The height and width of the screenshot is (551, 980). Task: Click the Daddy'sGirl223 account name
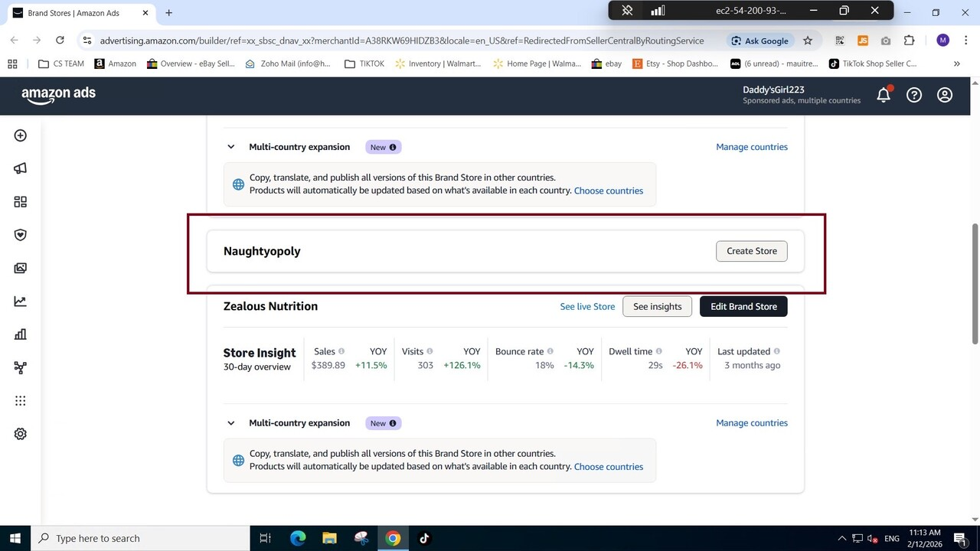pos(773,90)
